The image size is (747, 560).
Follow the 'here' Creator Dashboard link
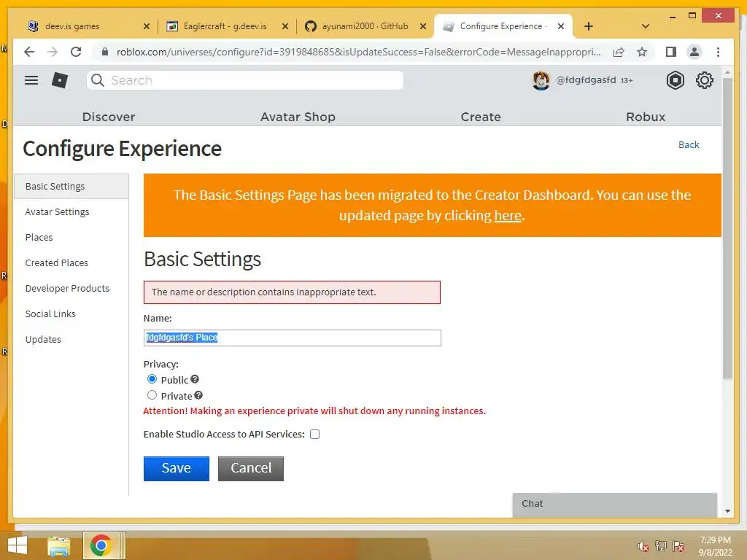pos(508,216)
